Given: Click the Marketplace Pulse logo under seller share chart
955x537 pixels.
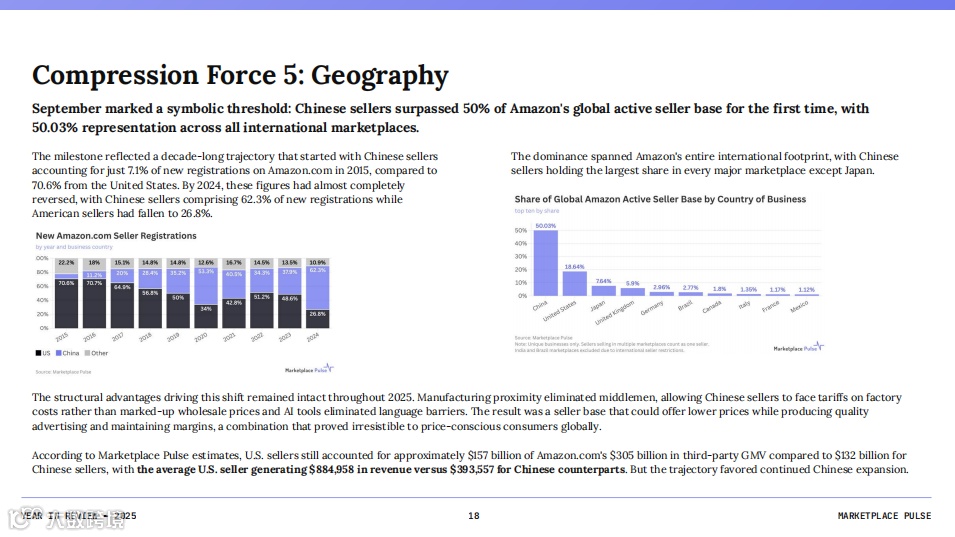Looking at the screenshot, I should [x=798, y=348].
